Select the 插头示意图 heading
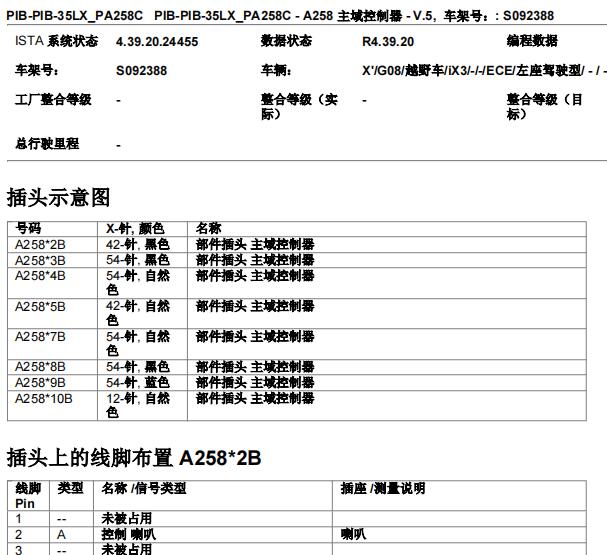The width and height of the screenshot is (607, 555). coord(58,197)
